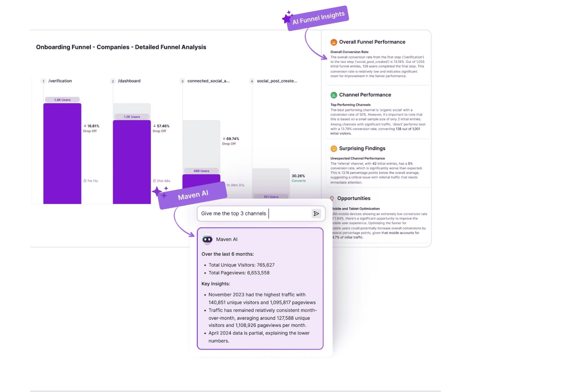Screen dimensions: 572x392
Task: Click the green Channel Performance icon
Action: 334,95
